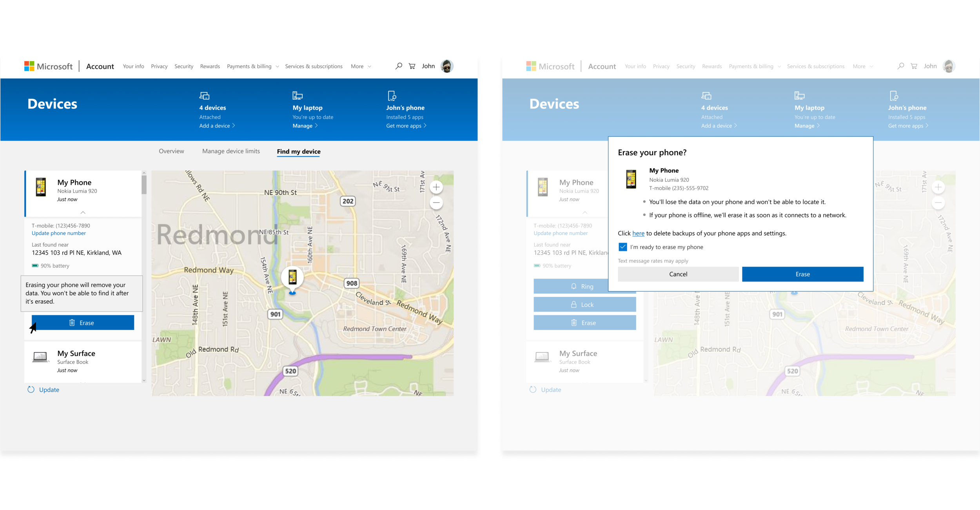Open Rewards menu in left window
The image size is (980, 510).
[210, 66]
